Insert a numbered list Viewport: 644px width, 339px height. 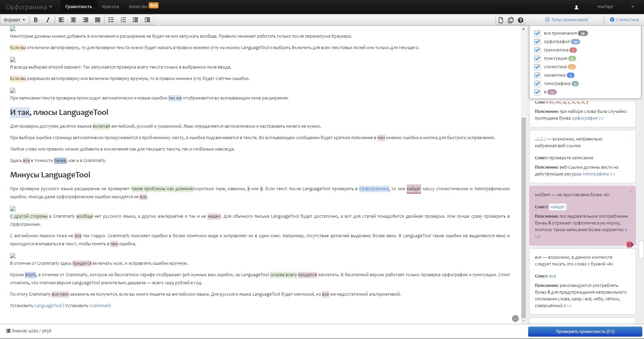[123, 20]
